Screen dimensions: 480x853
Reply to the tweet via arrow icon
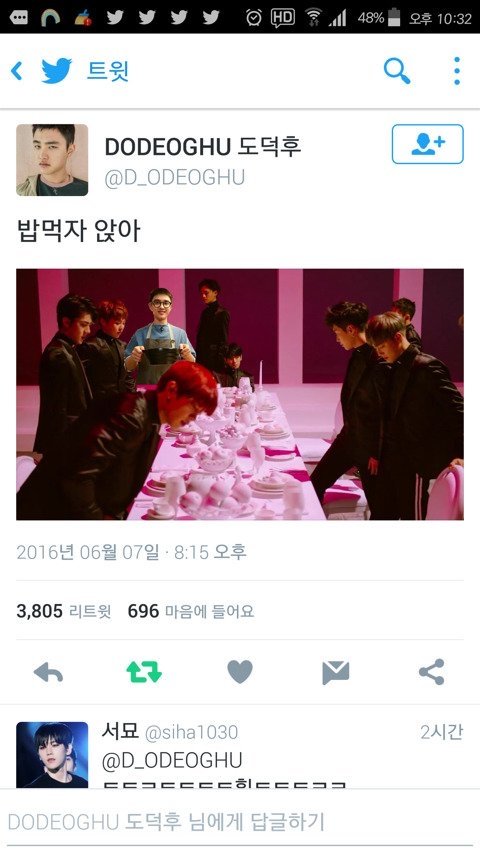point(48,672)
